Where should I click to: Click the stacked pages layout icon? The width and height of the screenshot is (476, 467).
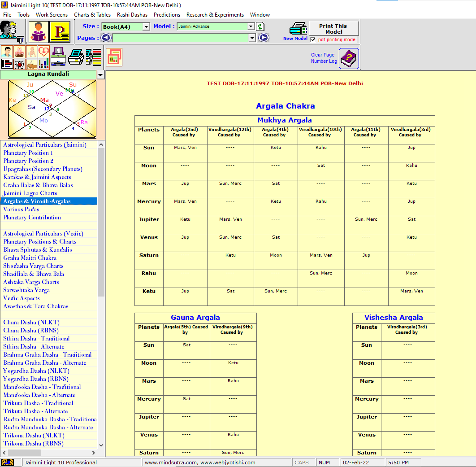tap(114, 57)
